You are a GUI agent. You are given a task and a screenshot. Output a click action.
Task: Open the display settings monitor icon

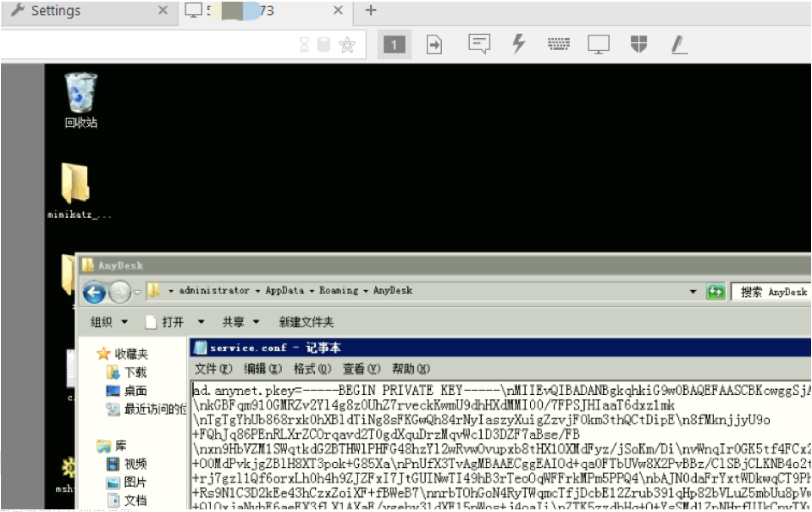pyautogui.click(x=598, y=44)
